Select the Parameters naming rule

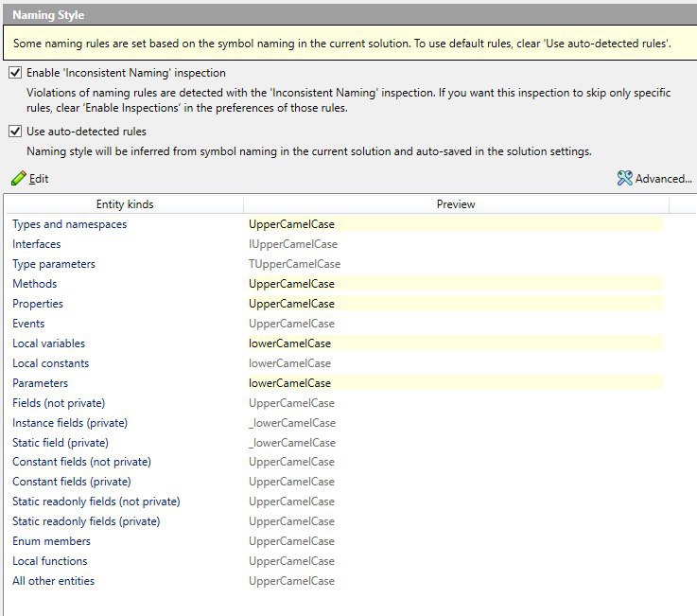tap(41, 383)
